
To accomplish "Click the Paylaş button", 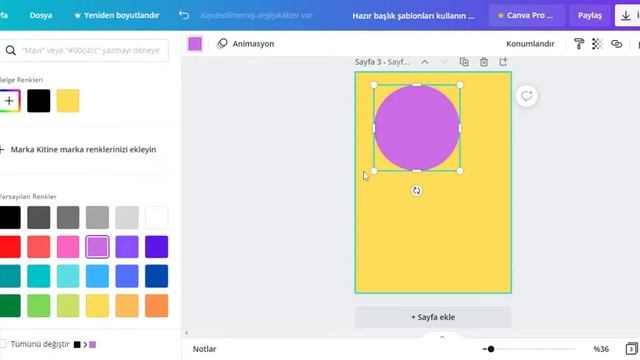I will [x=590, y=16].
